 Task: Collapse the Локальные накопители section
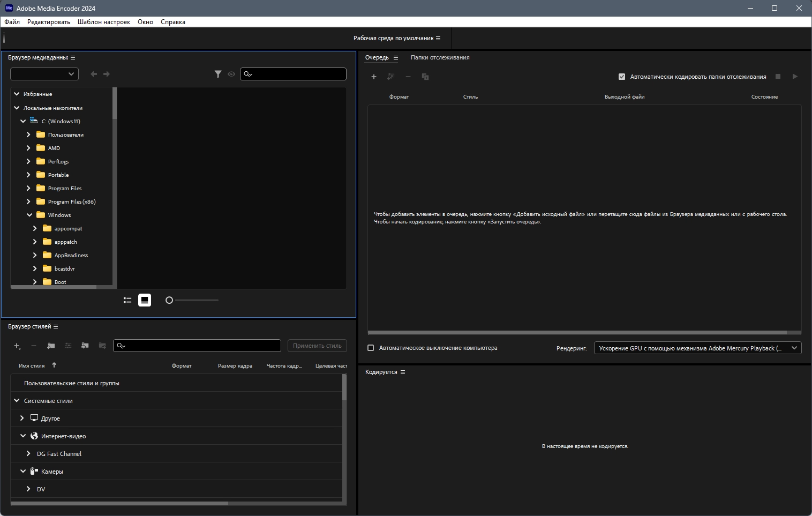click(x=17, y=108)
